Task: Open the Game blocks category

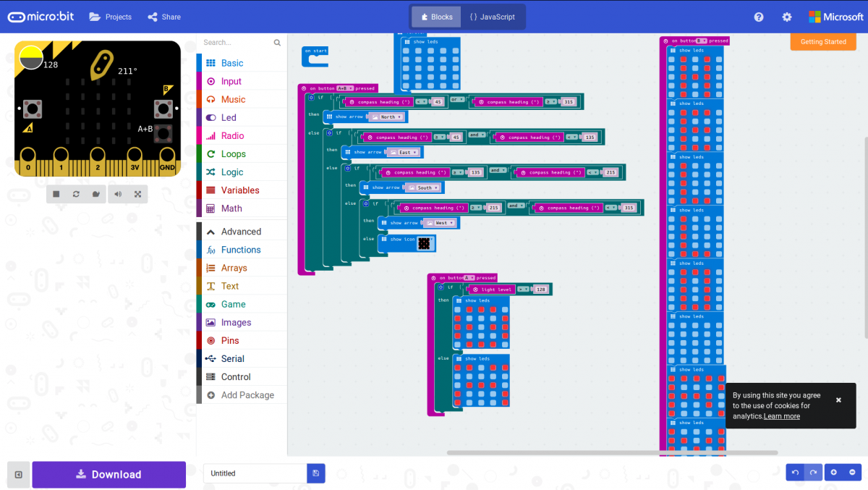Action: [242, 304]
